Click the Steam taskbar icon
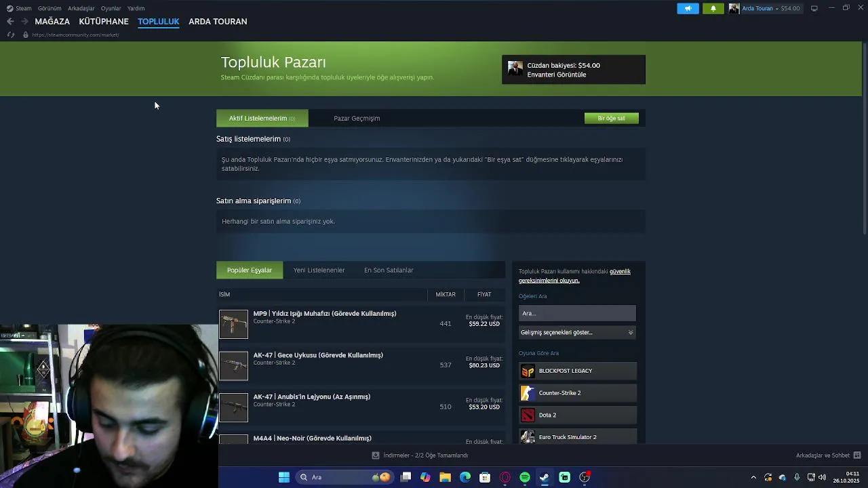Viewport: 868px width, 488px height. point(545,477)
